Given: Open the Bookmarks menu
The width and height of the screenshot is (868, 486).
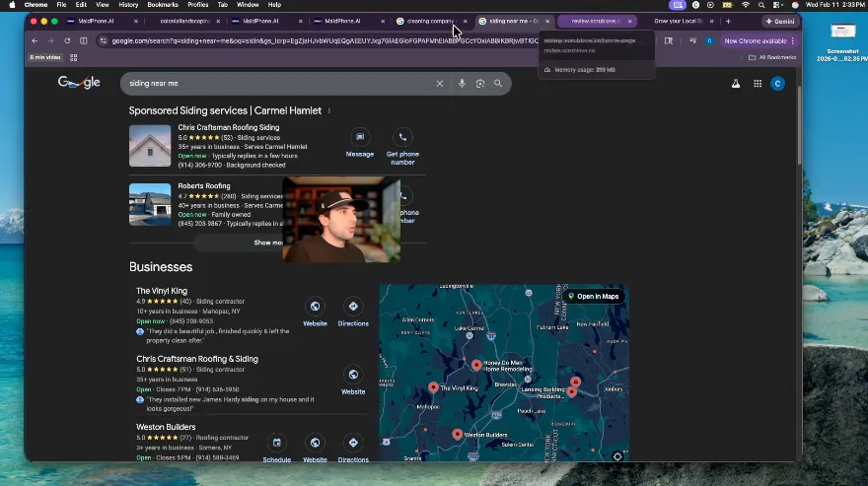Looking at the screenshot, I should coord(163,5).
